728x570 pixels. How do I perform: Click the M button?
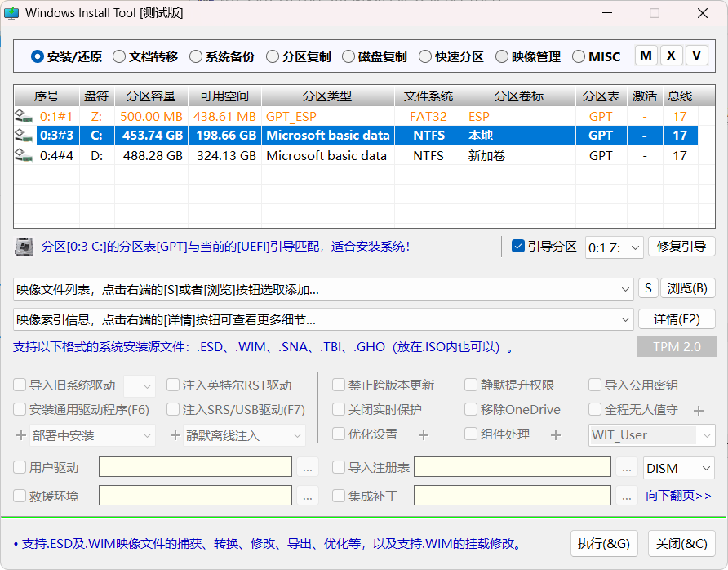tap(646, 56)
